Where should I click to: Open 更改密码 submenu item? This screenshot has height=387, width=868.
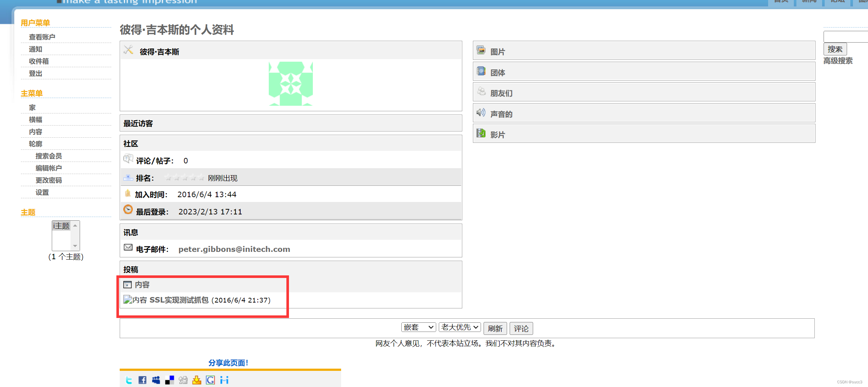(48, 180)
